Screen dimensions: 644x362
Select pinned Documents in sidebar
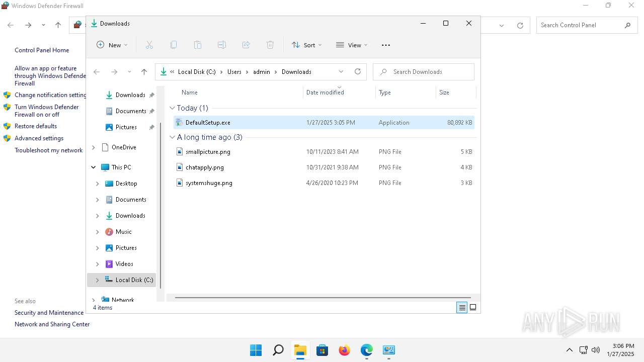130,111
